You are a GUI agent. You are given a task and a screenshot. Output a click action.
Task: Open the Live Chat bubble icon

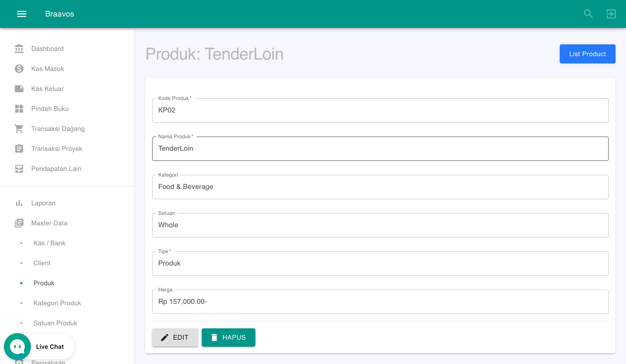tap(17, 346)
